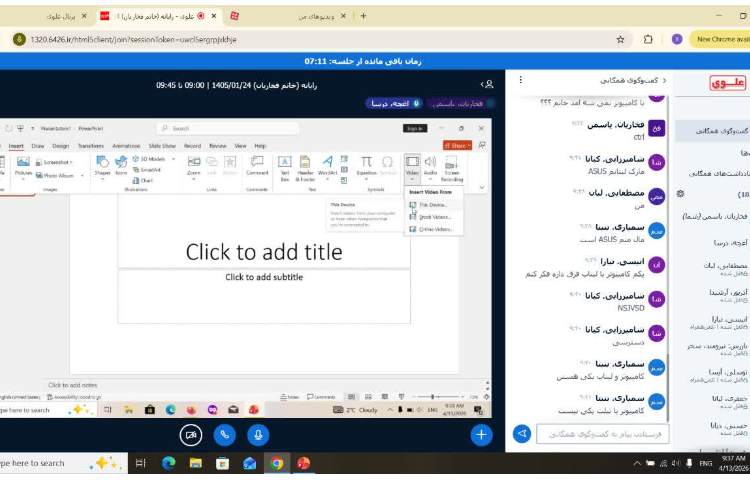Open the Slide Show tab
The width and height of the screenshot is (750, 480).
(x=162, y=146)
